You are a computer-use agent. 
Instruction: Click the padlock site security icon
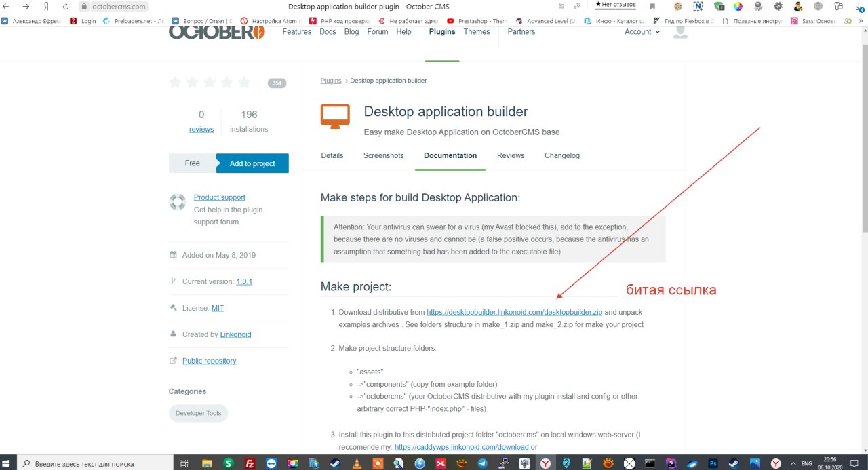point(84,6)
